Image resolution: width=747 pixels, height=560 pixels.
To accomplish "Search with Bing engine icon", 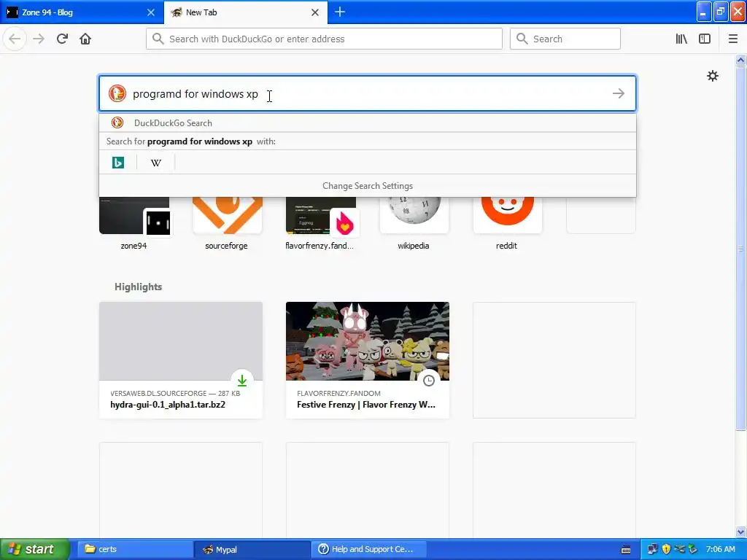I will click(117, 163).
